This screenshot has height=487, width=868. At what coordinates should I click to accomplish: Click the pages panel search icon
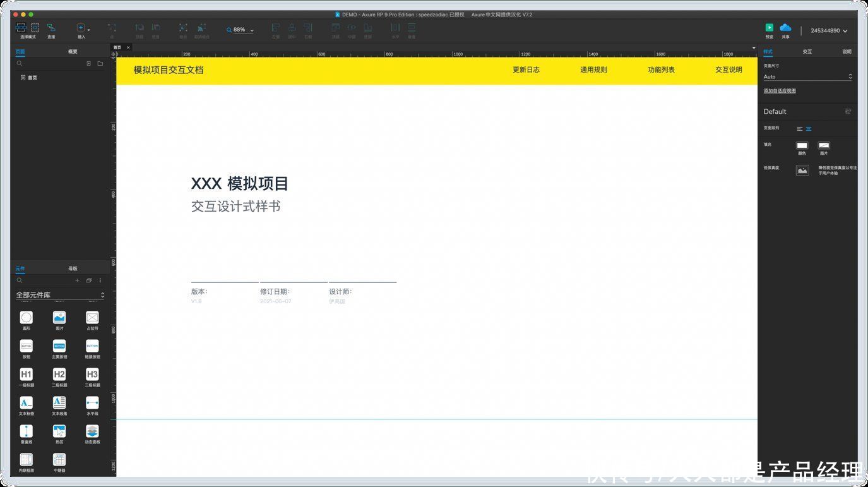pos(20,64)
